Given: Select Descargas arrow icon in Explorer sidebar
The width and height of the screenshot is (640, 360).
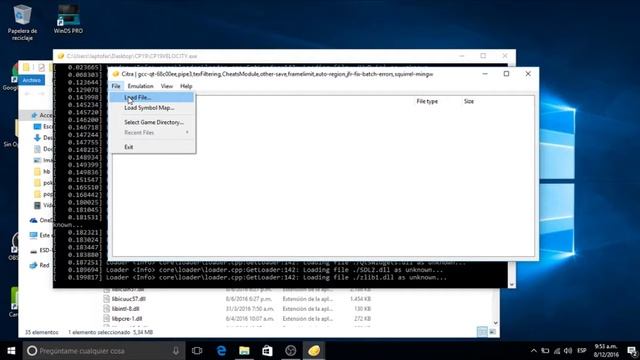Looking at the screenshot, I should [37, 138].
